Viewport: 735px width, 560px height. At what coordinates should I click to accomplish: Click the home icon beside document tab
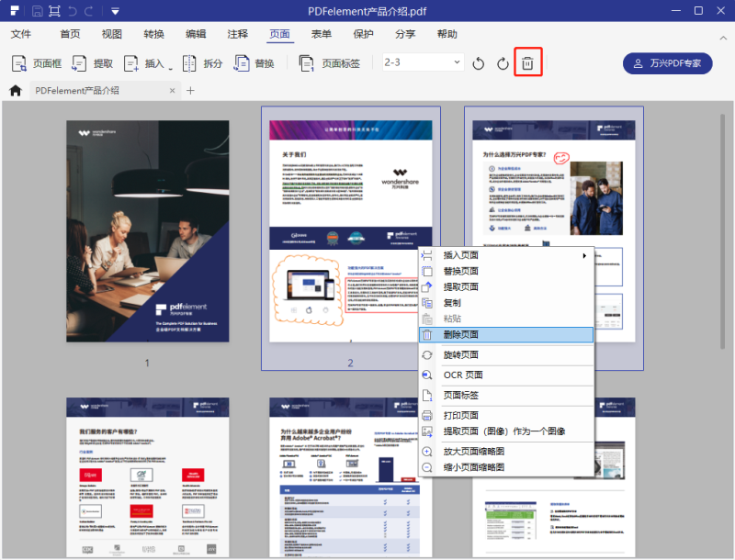point(15,91)
